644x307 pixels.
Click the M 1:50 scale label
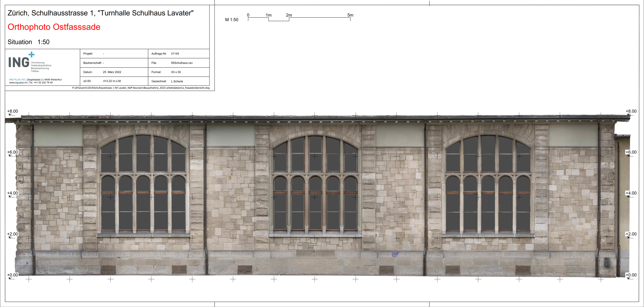pos(231,20)
